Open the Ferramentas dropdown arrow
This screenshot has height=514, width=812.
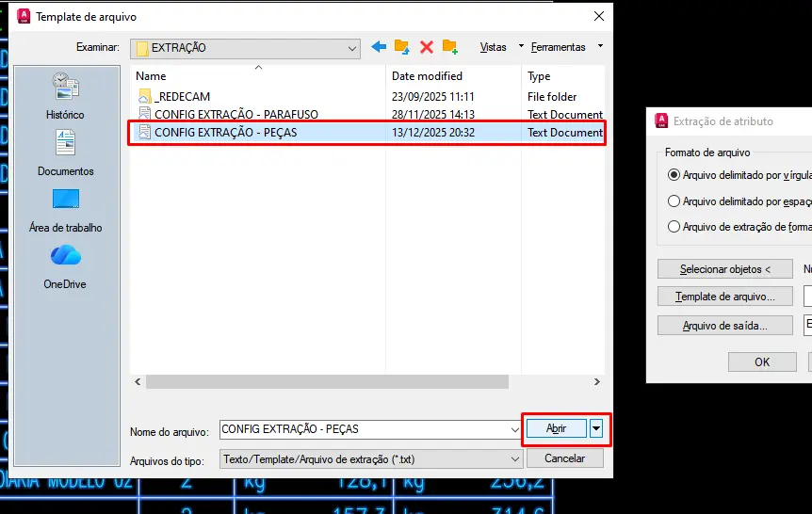click(x=600, y=46)
